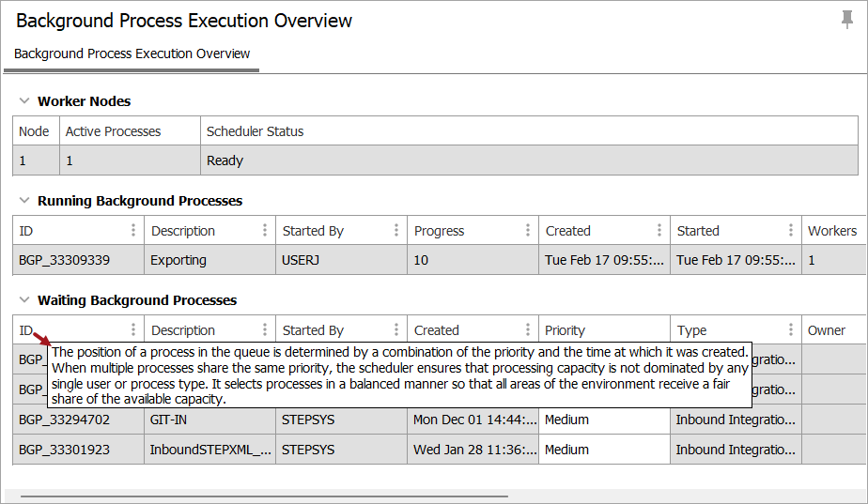868x504 pixels.
Task: Open Started column menu in Running processes
Action: (791, 231)
